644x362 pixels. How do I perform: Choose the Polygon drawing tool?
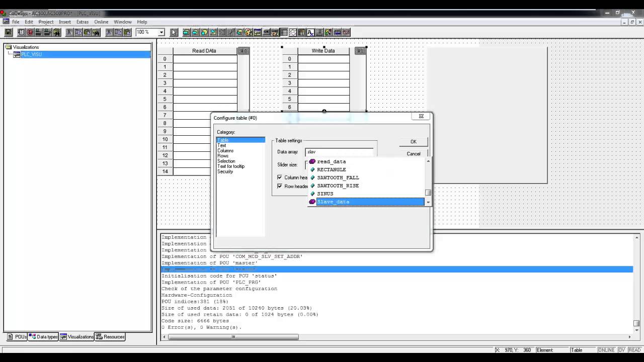click(x=213, y=32)
